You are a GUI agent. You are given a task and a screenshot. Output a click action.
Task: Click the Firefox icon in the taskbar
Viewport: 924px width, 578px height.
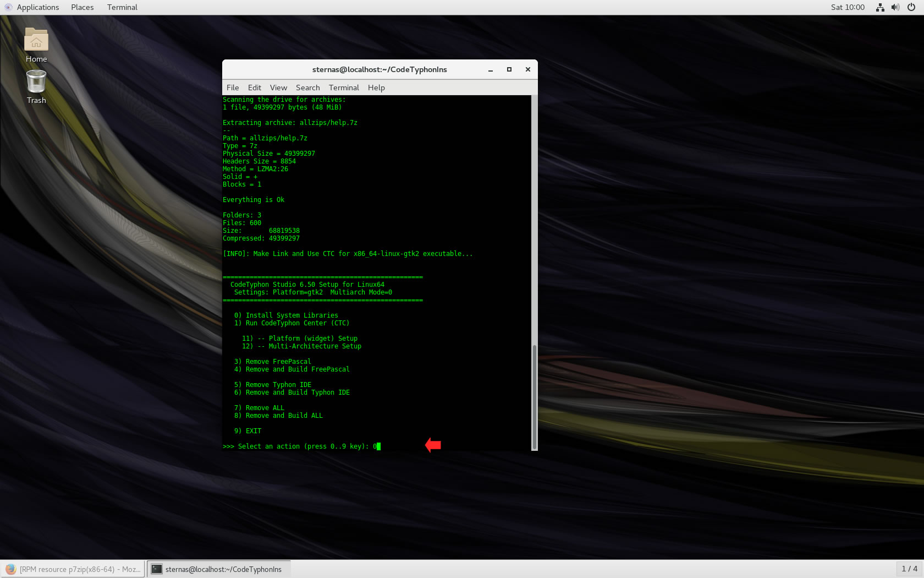point(10,569)
